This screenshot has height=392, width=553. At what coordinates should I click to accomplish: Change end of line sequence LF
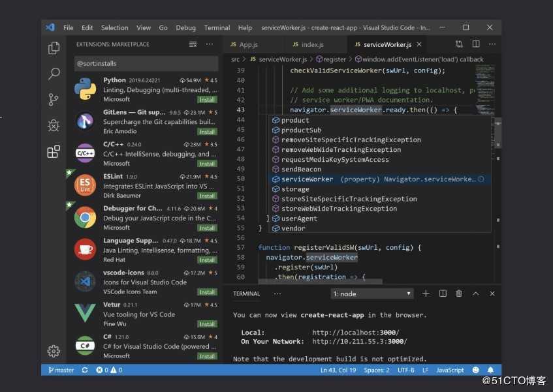[425, 370]
